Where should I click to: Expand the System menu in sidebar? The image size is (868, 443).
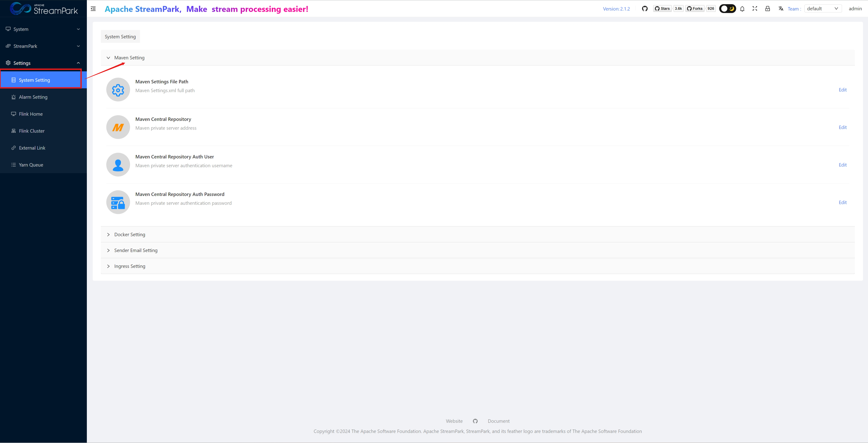coord(43,29)
